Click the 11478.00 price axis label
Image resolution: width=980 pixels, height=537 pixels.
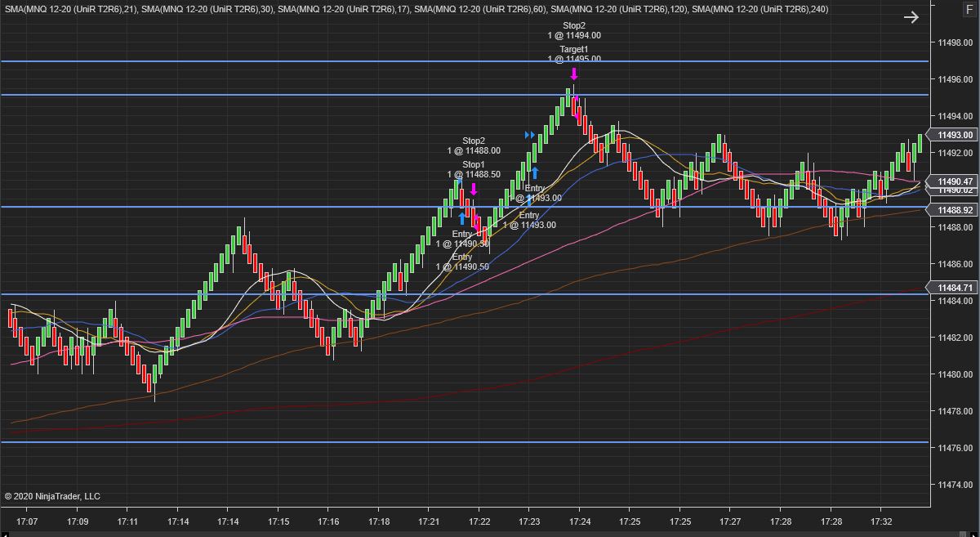point(955,411)
